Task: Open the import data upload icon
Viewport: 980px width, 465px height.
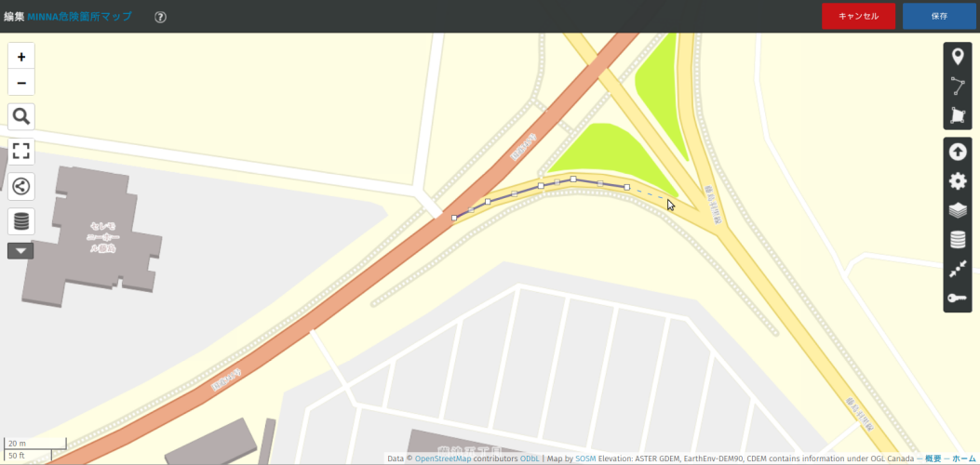Action: (x=958, y=152)
